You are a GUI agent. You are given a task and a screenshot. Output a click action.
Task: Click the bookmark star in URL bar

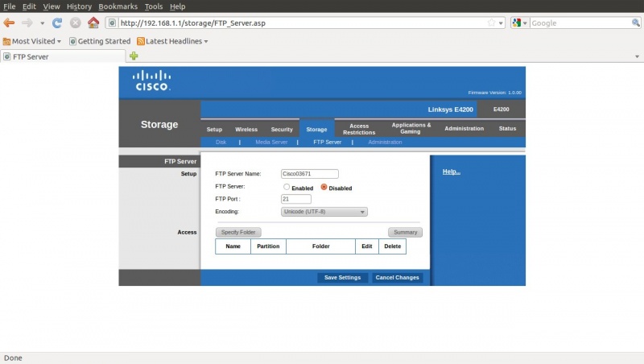[x=491, y=23]
